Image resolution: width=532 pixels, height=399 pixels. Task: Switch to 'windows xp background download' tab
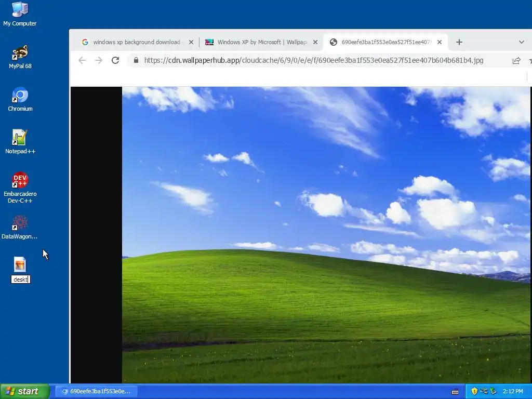tap(137, 42)
